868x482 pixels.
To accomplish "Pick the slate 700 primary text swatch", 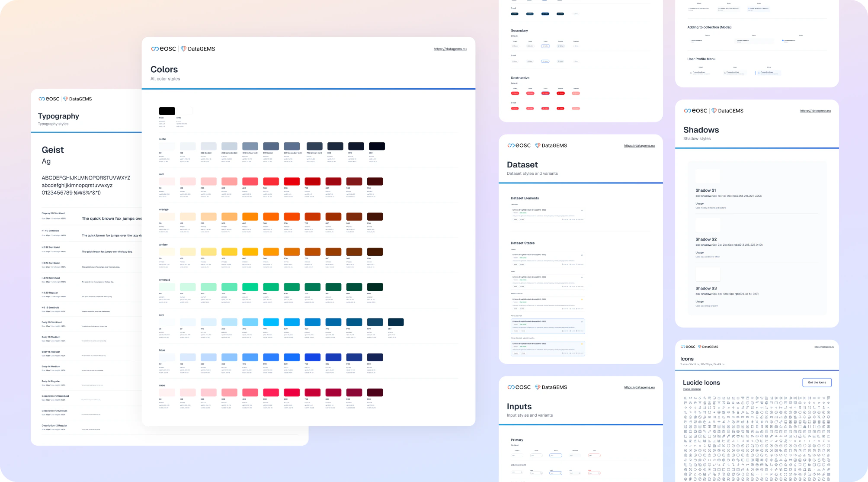I will 314,146.
